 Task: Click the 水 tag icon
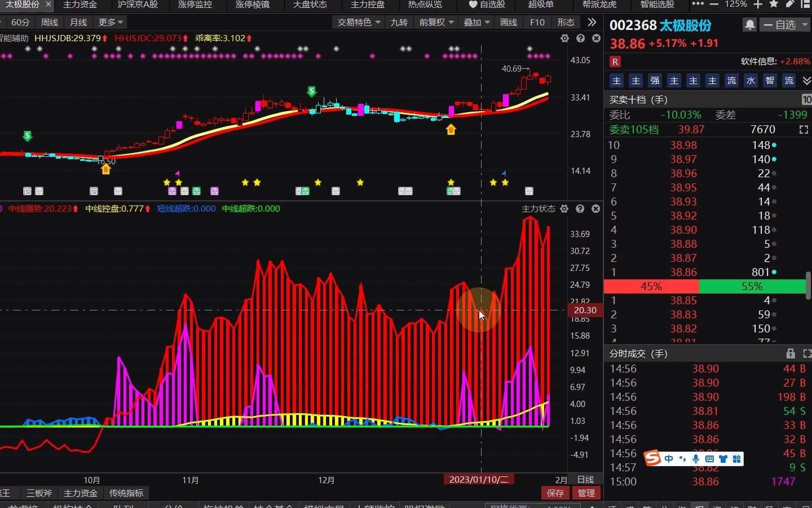[x=751, y=81]
